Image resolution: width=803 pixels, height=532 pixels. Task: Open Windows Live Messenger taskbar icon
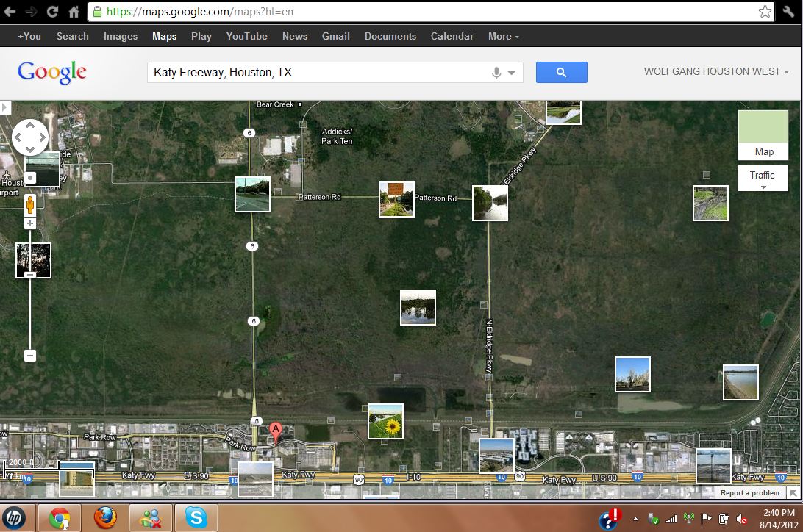[x=151, y=518]
